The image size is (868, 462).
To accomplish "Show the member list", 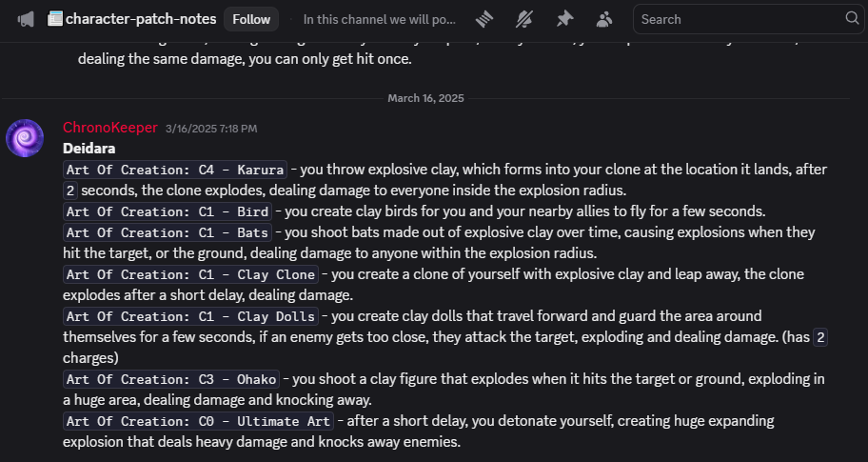I will [603, 19].
